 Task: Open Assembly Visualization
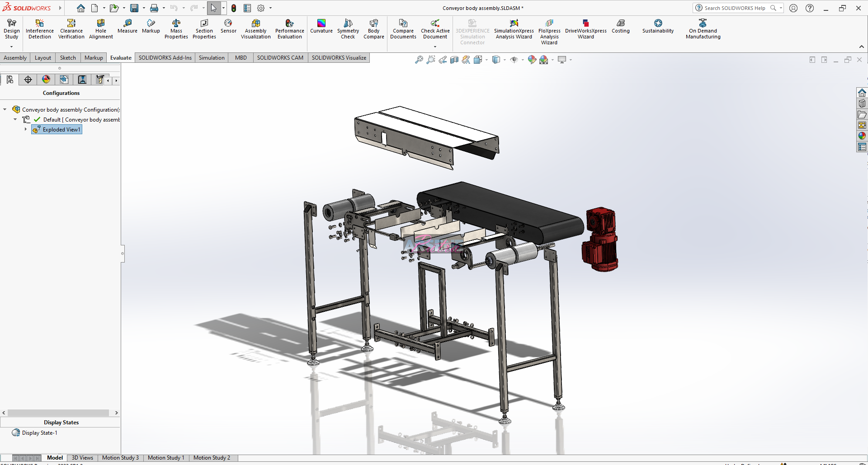pos(256,29)
